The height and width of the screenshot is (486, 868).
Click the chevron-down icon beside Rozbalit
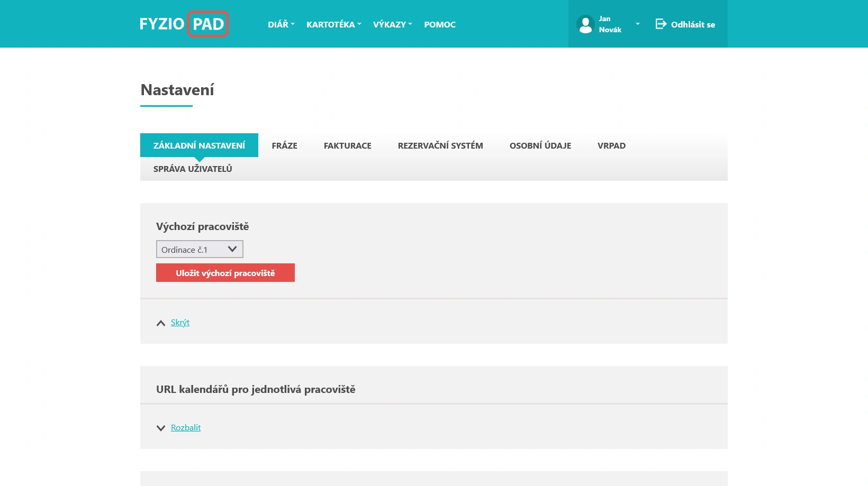[161, 428]
